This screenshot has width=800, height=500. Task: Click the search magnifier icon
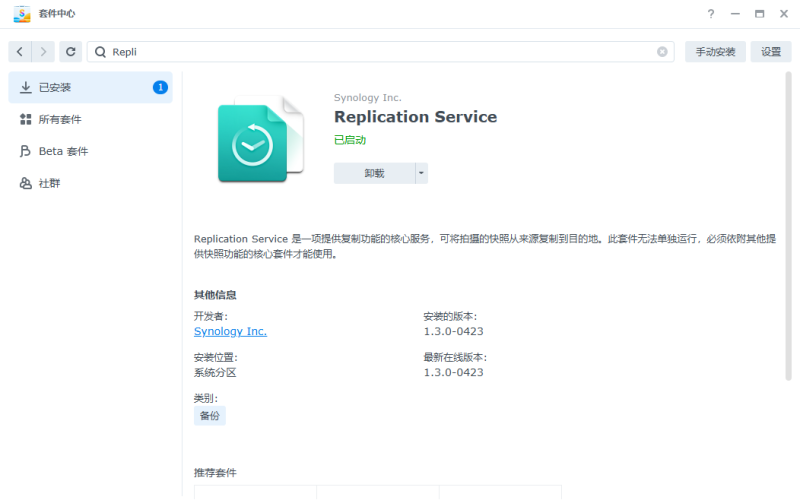101,52
